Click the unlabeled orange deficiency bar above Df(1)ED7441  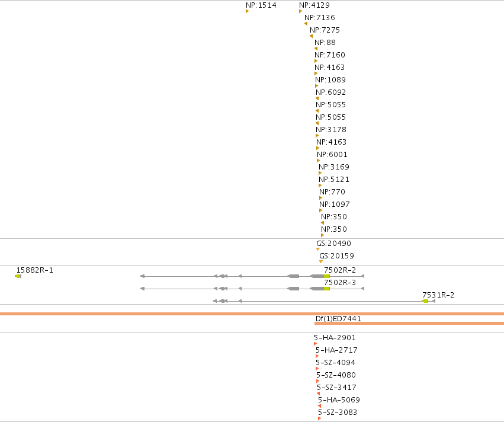pos(252,314)
